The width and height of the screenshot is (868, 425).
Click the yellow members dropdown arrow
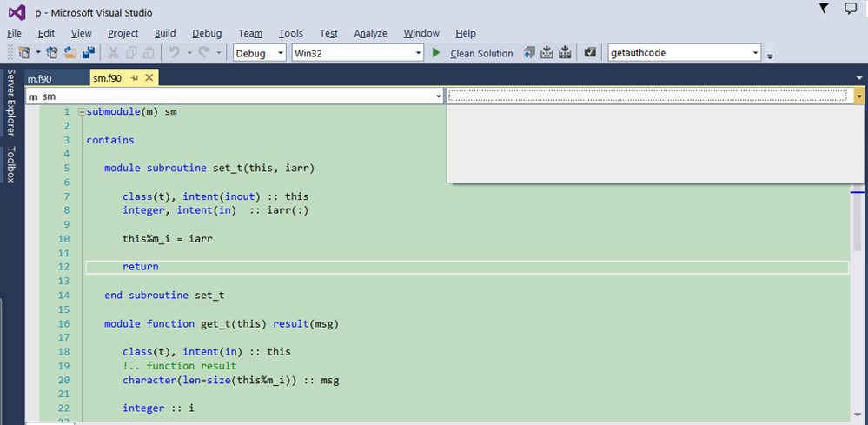[858, 96]
